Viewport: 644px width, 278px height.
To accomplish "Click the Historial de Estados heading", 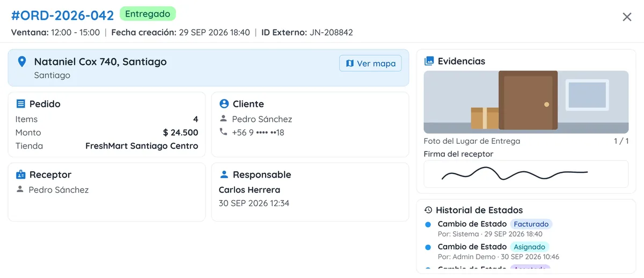I will point(479,210).
